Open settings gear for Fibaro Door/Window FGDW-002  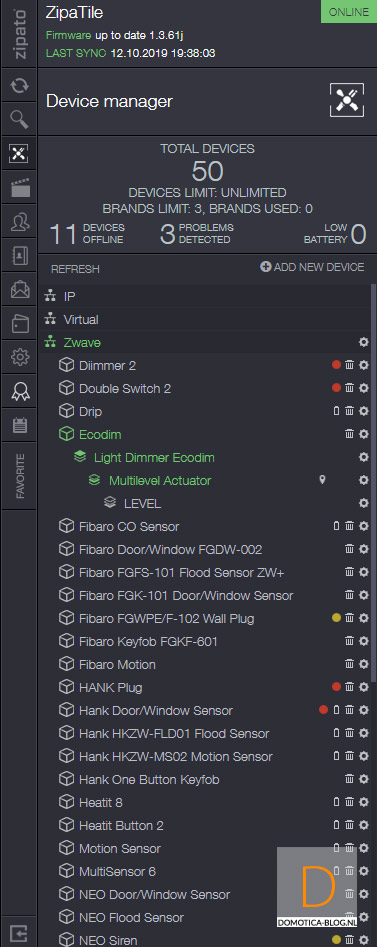[x=364, y=549]
